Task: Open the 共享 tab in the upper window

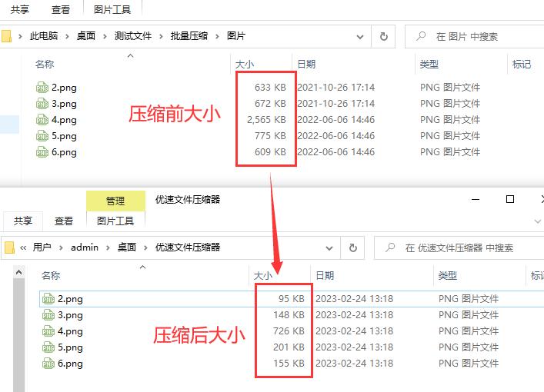Action: [20, 9]
